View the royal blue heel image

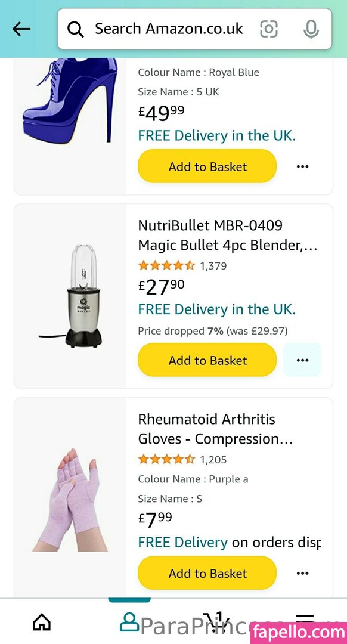click(x=70, y=101)
